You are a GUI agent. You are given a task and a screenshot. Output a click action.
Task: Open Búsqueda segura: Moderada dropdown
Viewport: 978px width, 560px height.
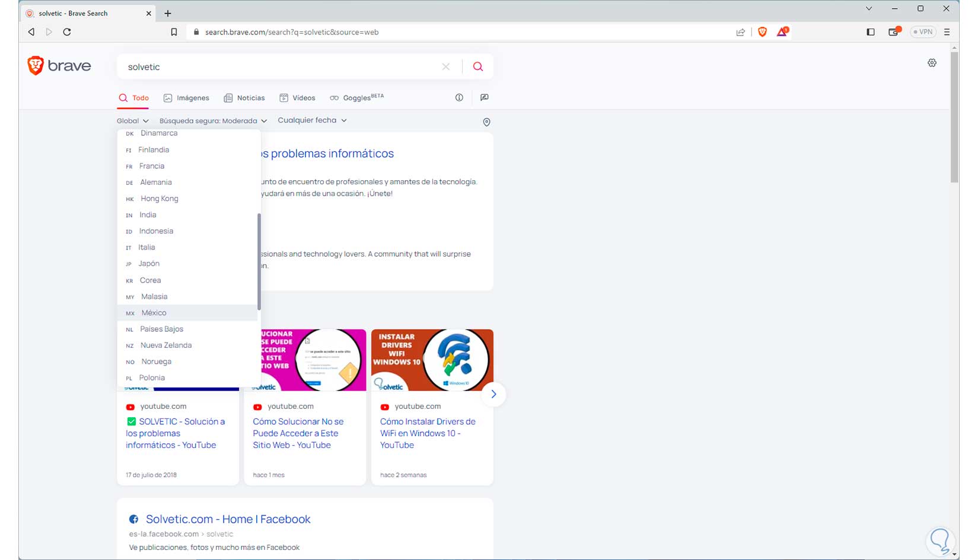(x=214, y=121)
